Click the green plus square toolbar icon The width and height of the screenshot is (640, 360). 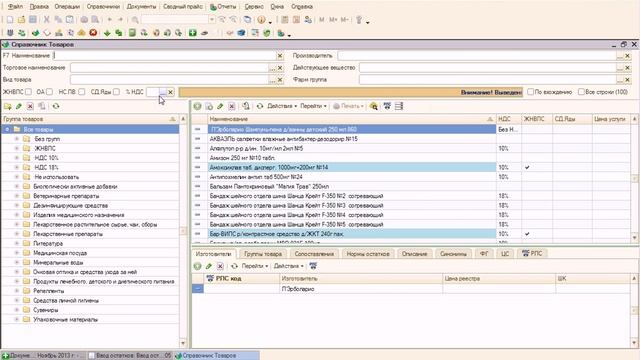[193, 33]
